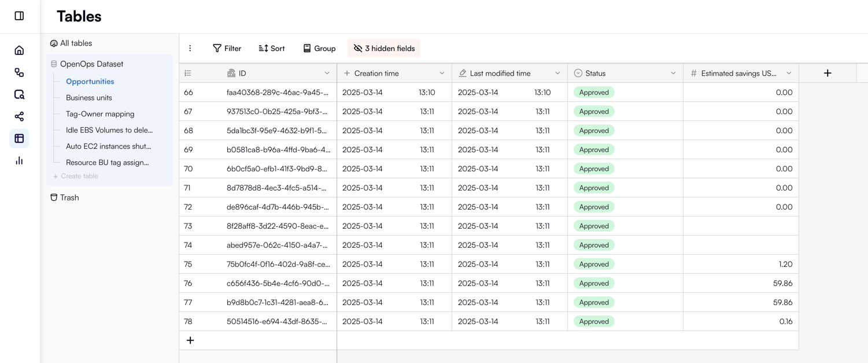The width and height of the screenshot is (868, 363).
Task: Select estimated savings value 1.20
Action: (785, 265)
